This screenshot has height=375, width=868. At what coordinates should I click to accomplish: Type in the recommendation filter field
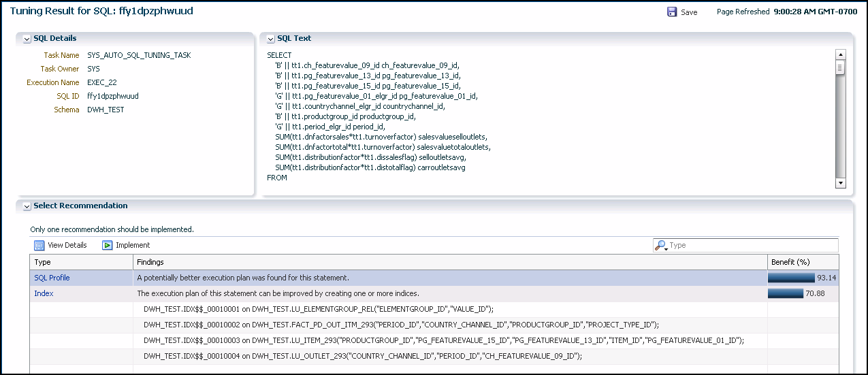tap(752, 245)
